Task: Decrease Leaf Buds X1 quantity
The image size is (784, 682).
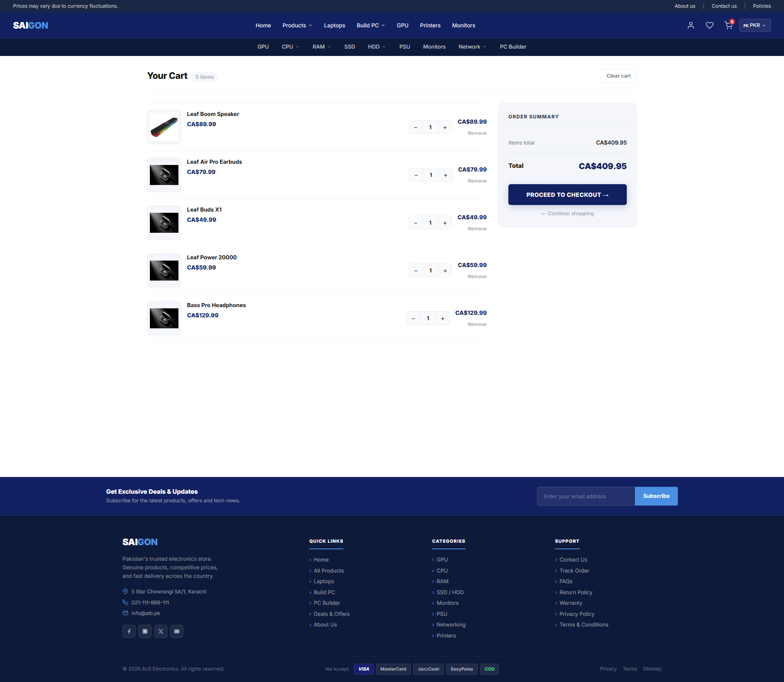Action: pos(416,223)
